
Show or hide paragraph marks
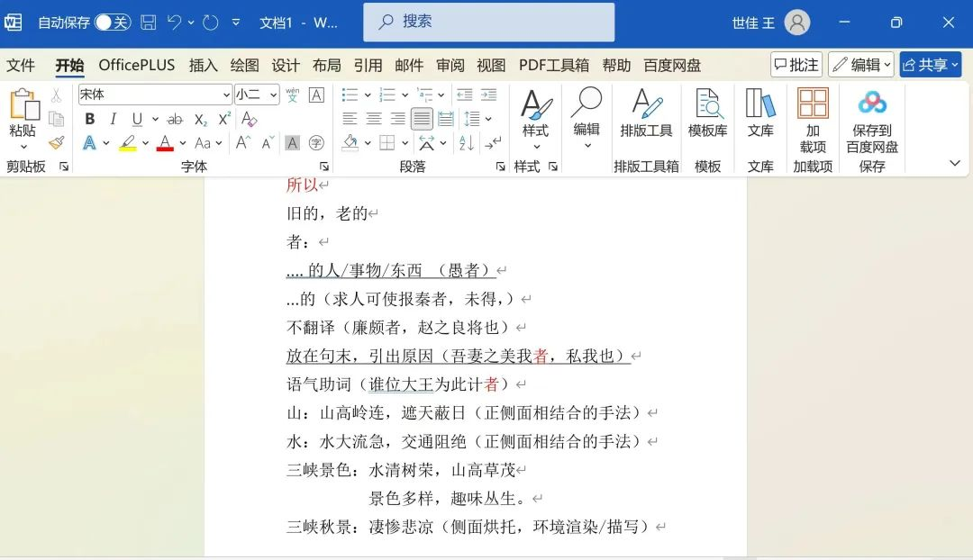pos(493,143)
